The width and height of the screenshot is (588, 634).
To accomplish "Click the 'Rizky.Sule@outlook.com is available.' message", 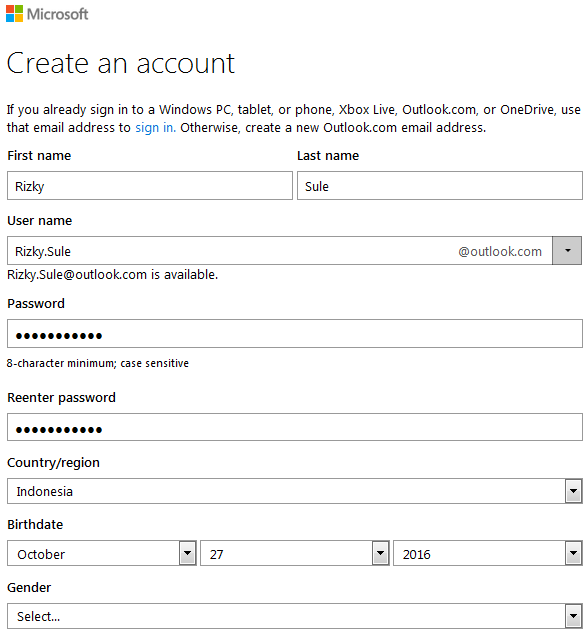I will point(112,275).
